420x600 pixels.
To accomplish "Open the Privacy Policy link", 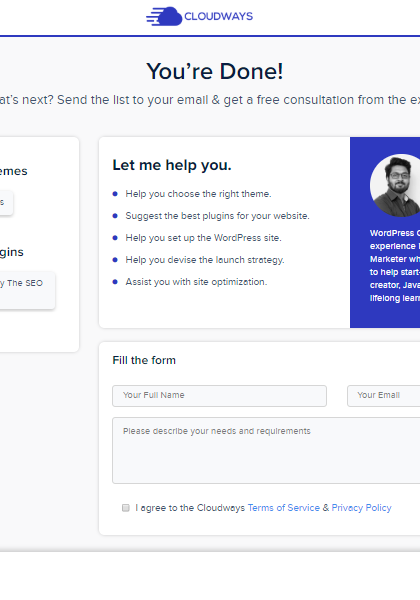I will click(x=361, y=508).
